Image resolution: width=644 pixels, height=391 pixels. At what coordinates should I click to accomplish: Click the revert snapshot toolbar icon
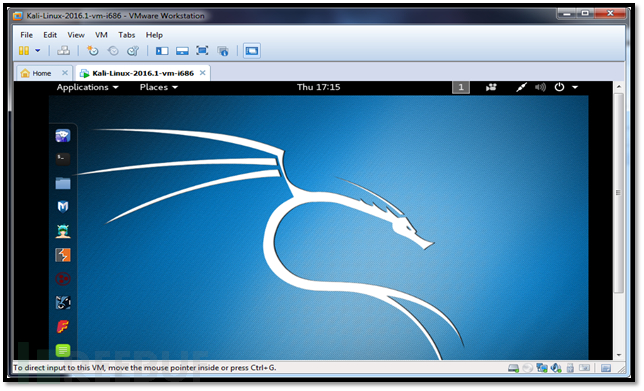113,51
